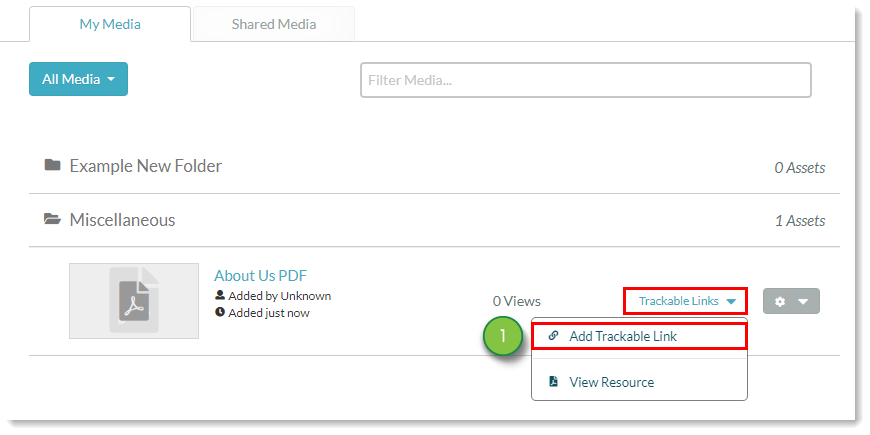Image resolution: width=870 pixels, height=435 pixels.
Task: Click the Added just now text
Action: pos(269,313)
